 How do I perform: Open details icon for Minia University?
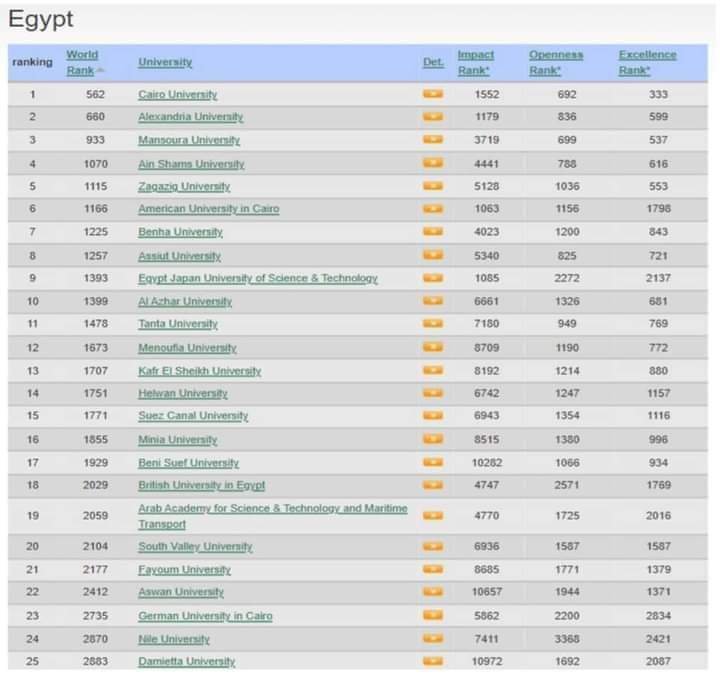(x=433, y=439)
